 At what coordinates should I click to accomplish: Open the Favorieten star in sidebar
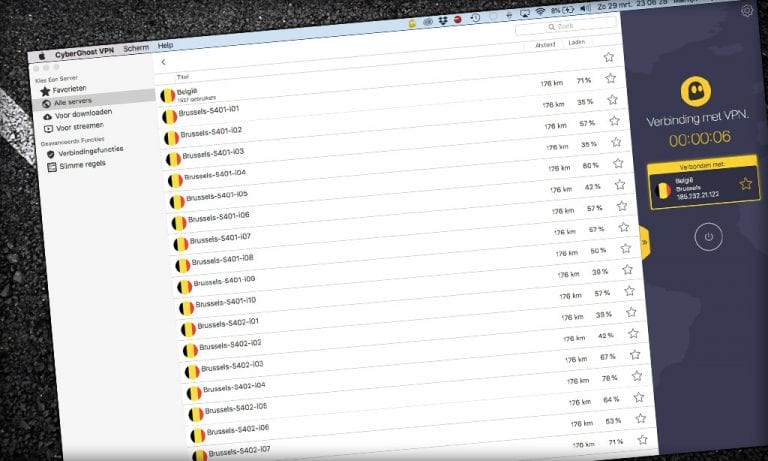45,91
